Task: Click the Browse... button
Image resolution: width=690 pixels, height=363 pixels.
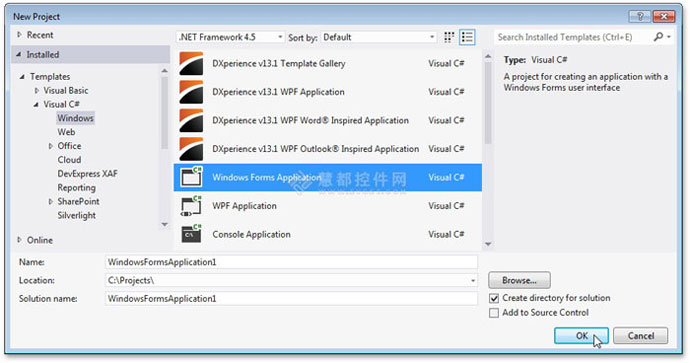Action: 519,280
